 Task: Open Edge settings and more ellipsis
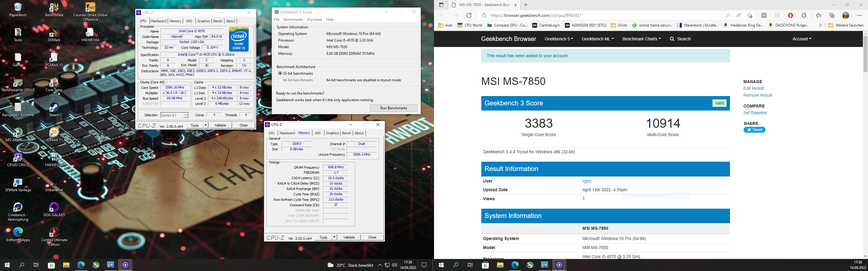pyautogui.click(x=859, y=15)
